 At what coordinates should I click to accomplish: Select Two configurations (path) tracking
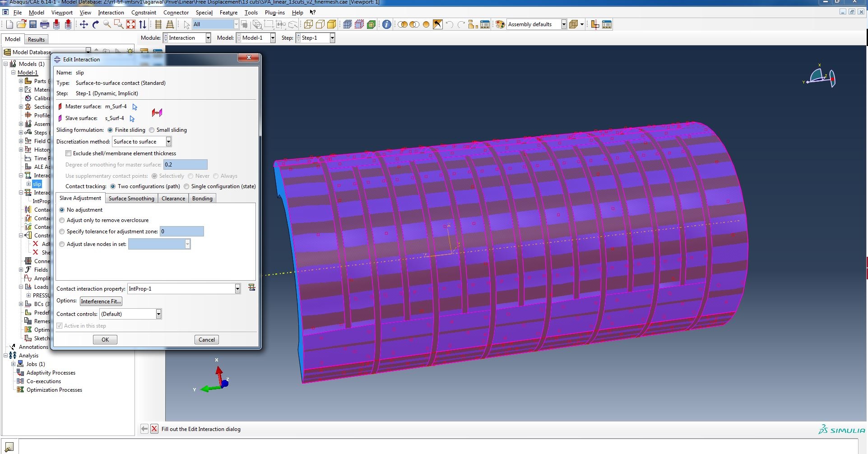tap(113, 186)
